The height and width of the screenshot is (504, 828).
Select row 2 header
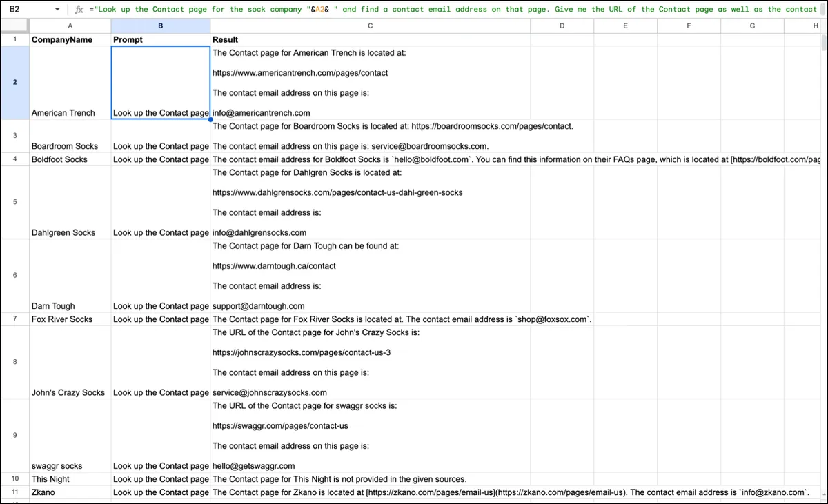(14, 83)
